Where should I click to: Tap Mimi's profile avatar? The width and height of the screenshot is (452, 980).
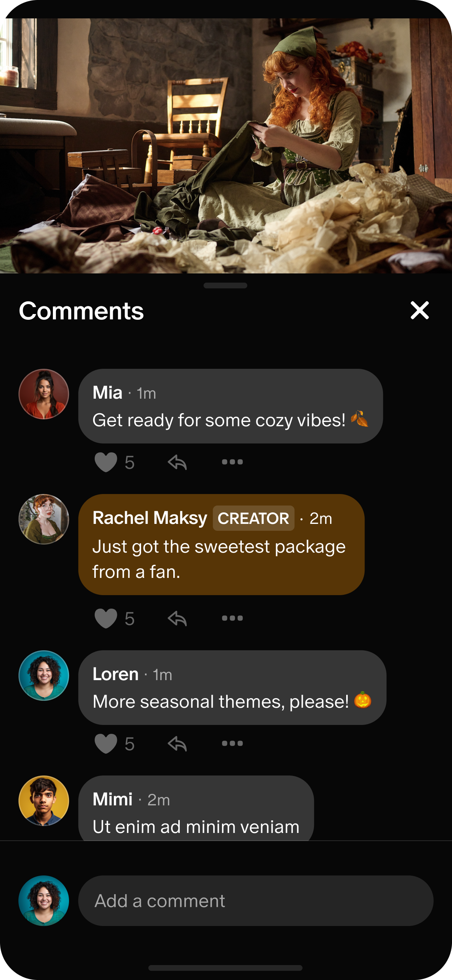click(44, 800)
